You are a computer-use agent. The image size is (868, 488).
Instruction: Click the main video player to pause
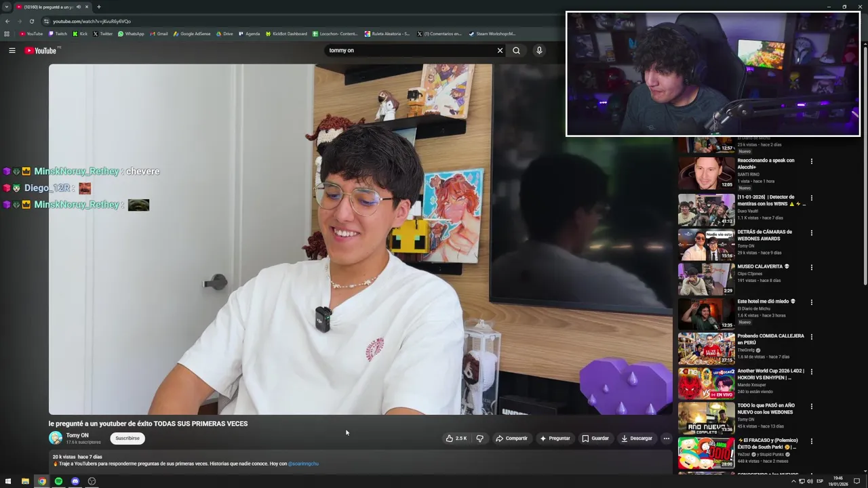pos(360,239)
